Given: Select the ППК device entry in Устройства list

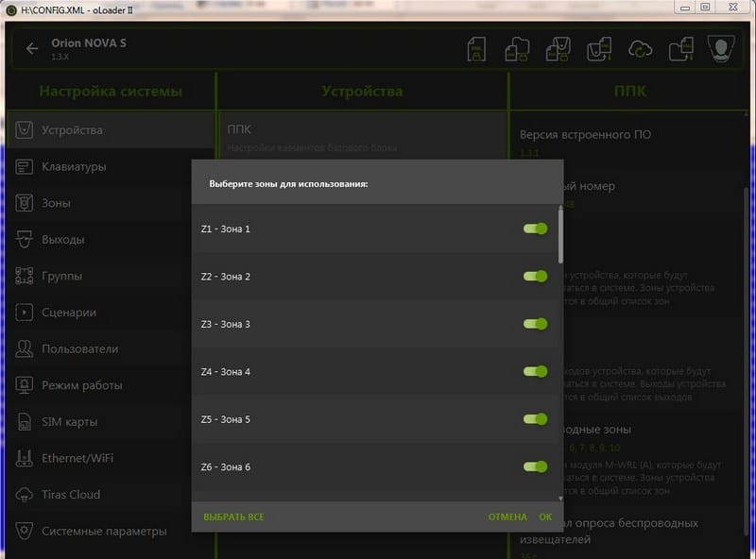Looking at the screenshot, I should click(x=363, y=136).
